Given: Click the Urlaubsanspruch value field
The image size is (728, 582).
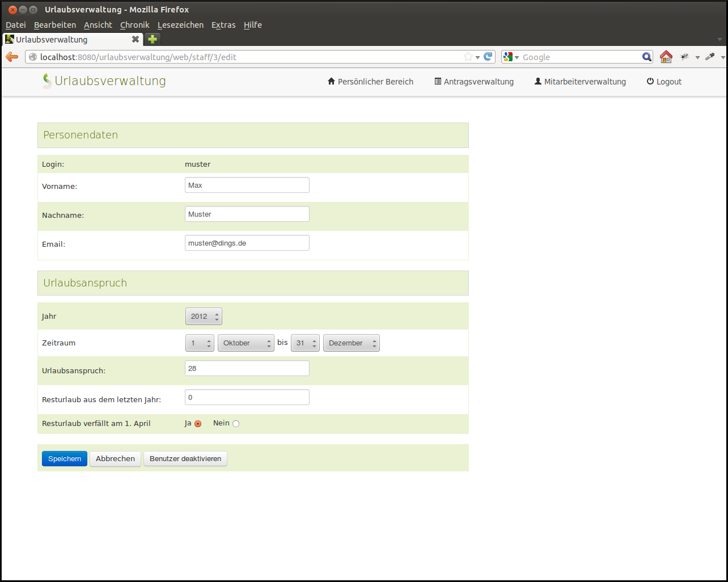Looking at the screenshot, I should pyautogui.click(x=247, y=368).
